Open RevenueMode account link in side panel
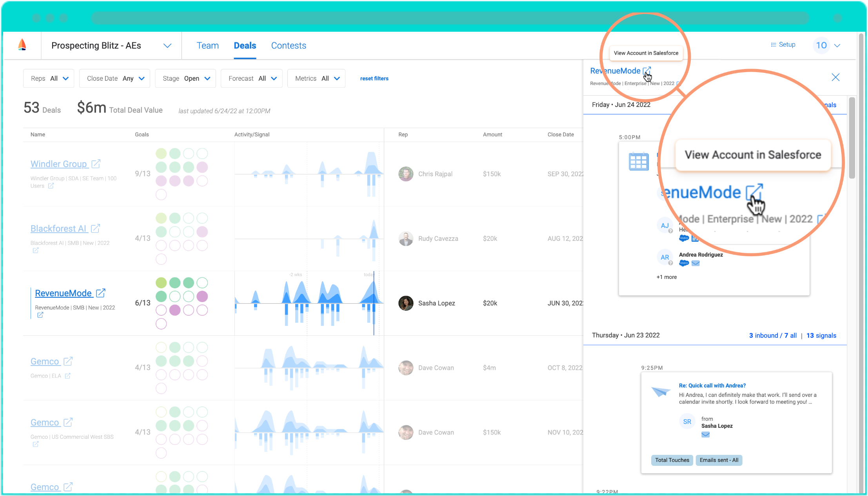Screen dimensions: 868x496 [615, 71]
